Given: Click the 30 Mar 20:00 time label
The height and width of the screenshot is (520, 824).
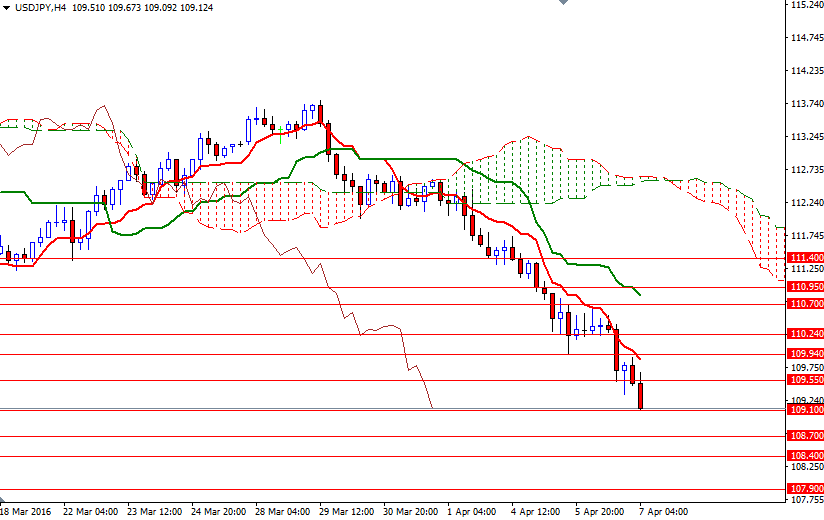Looking at the screenshot, I should point(411,512).
